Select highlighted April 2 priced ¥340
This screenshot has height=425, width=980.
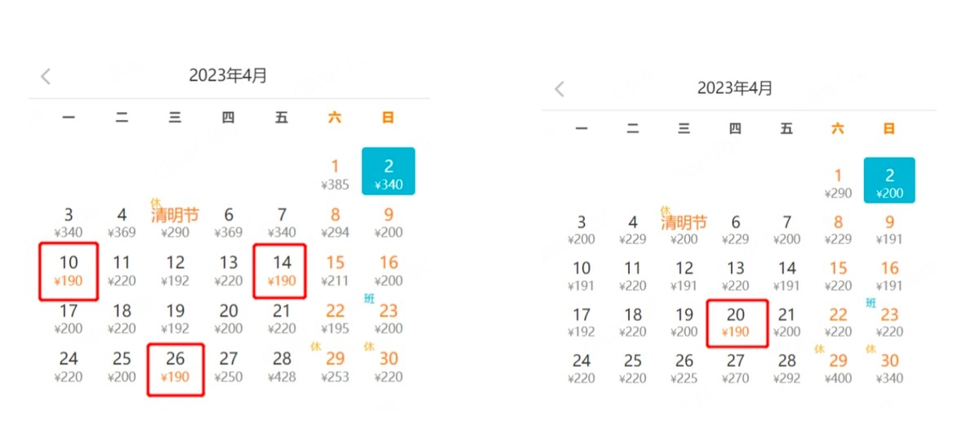pos(389,172)
